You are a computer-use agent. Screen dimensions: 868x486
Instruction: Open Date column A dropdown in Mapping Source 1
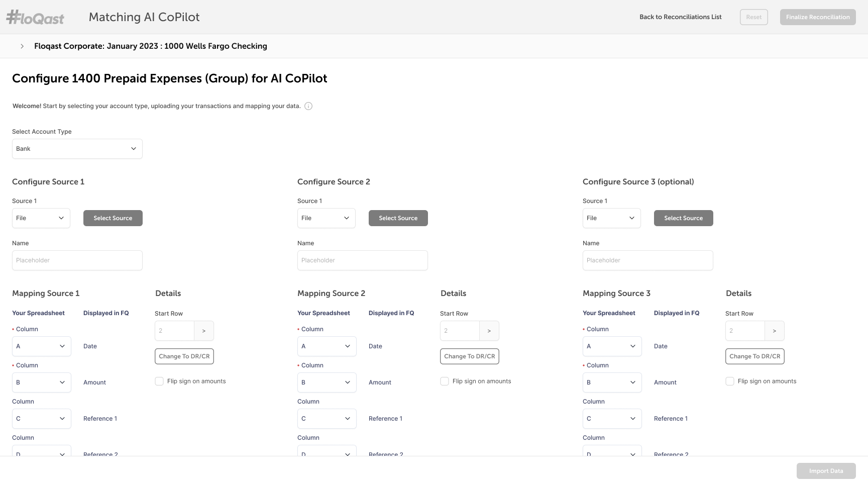pyautogui.click(x=42, y=346)
